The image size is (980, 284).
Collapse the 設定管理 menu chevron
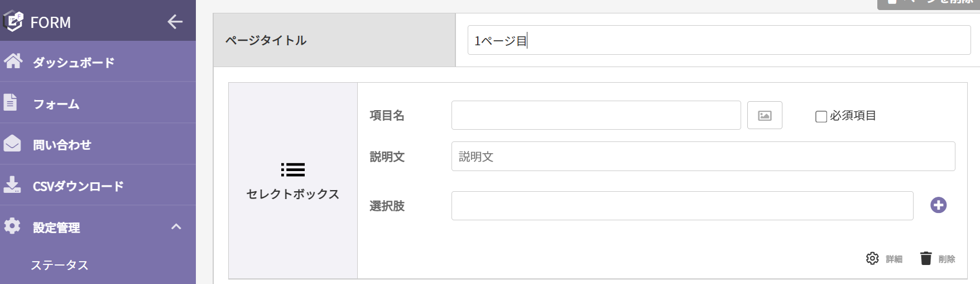(x=176, y=226)
